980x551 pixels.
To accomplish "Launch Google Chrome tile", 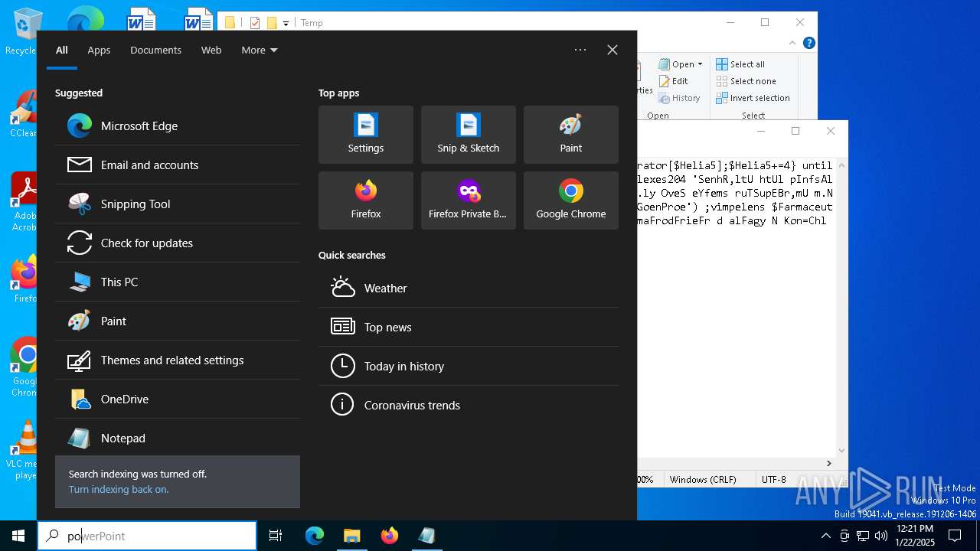I will pyautogui.click(x=571, y=201).
